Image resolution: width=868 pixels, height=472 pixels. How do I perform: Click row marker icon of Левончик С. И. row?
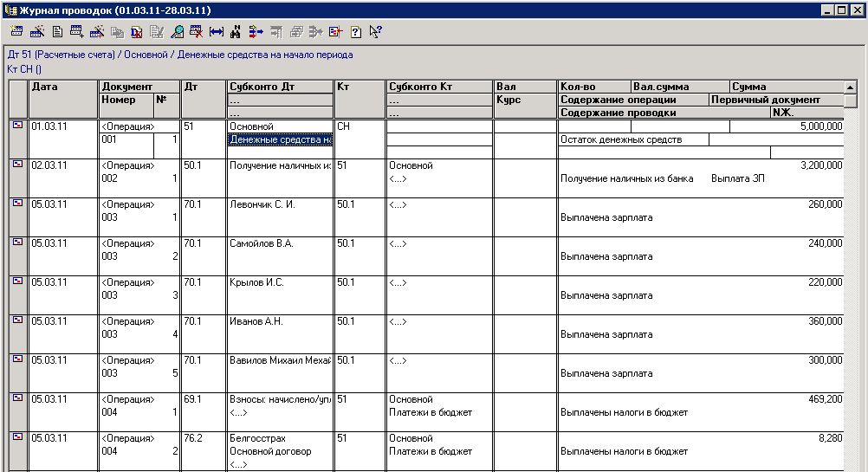coord(17,203)
